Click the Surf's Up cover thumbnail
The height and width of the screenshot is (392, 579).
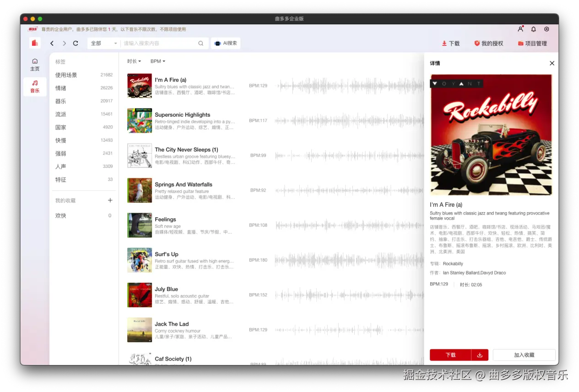[140, 260]
